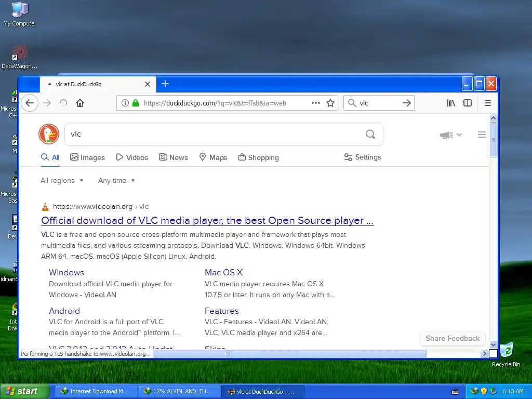This screenshot has width=532, height=399.
Task: Open Official download of VLC media player link
Action: pyautogui.click(x=207, y=220)
